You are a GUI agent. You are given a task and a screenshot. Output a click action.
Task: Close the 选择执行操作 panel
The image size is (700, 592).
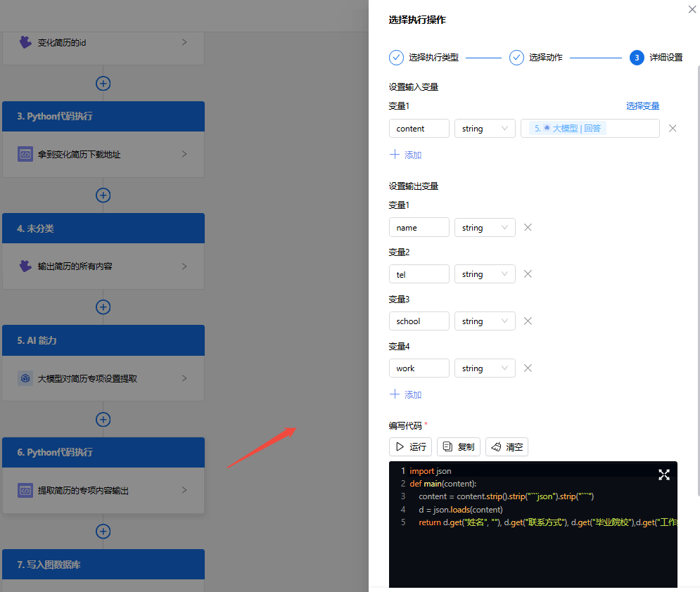point(692,9)
